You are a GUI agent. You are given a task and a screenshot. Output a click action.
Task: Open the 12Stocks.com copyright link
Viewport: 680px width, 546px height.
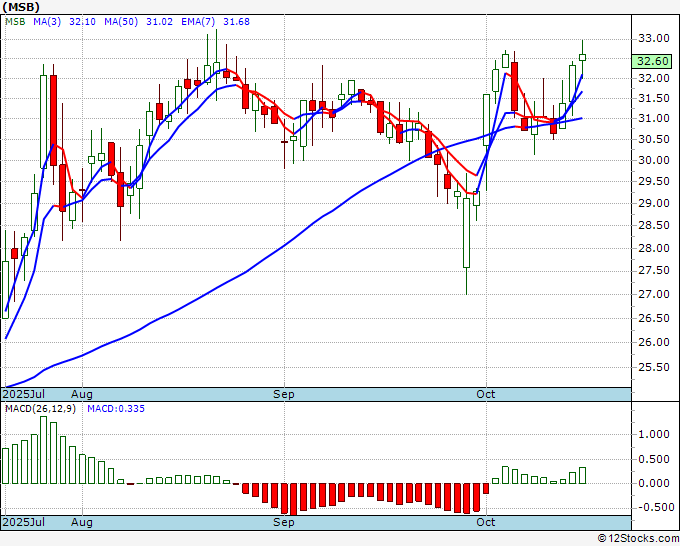pos(638,539)
